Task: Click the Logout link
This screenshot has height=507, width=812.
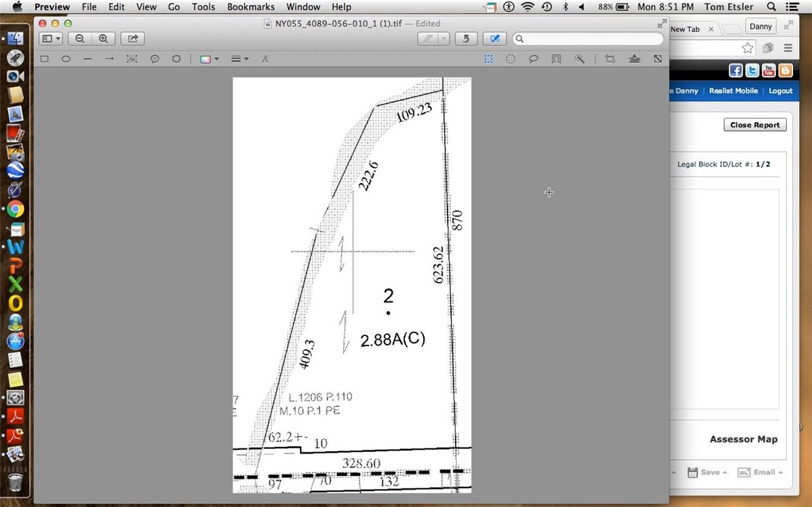Action: point(780,91)
